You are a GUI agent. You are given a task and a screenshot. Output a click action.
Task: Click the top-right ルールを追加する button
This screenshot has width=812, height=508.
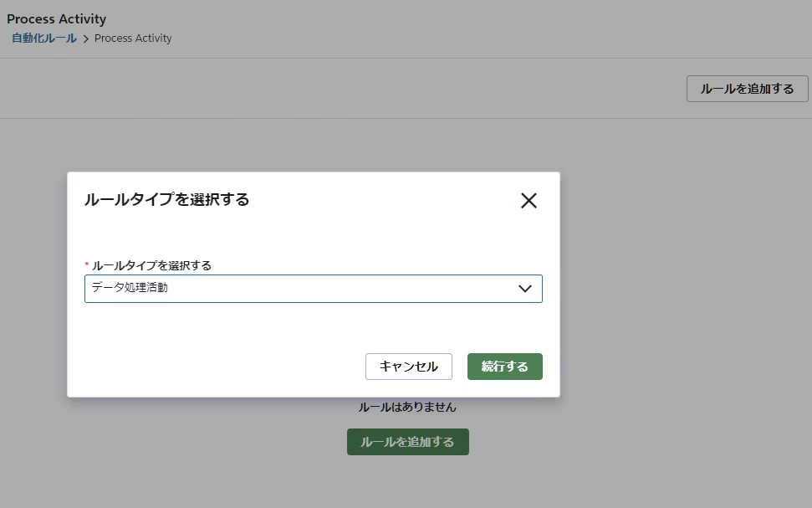pos(747,89)
